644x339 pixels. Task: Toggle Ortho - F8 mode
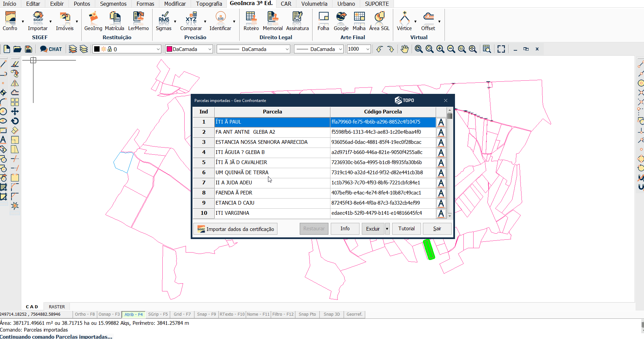point(85,314)
